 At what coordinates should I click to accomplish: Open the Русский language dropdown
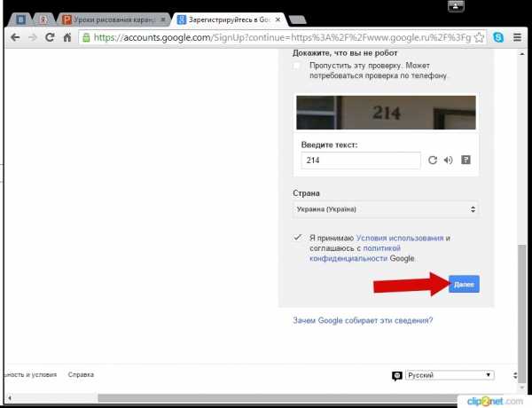[450, 375]
